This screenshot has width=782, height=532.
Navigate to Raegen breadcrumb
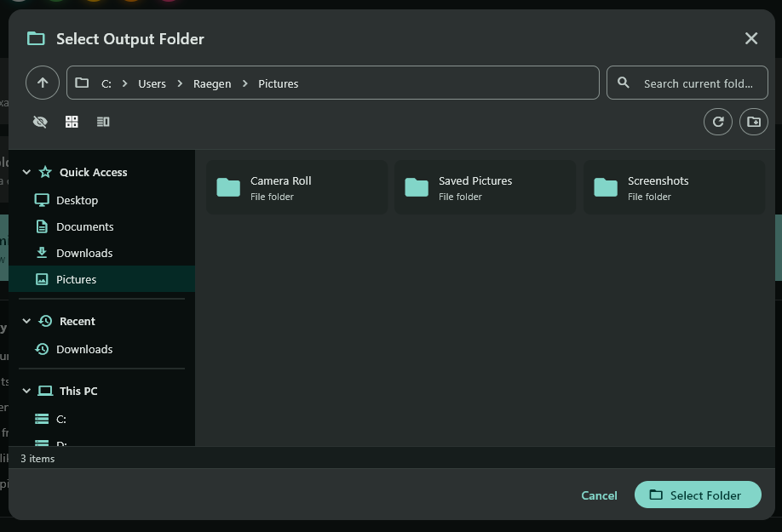coord(212,83)
